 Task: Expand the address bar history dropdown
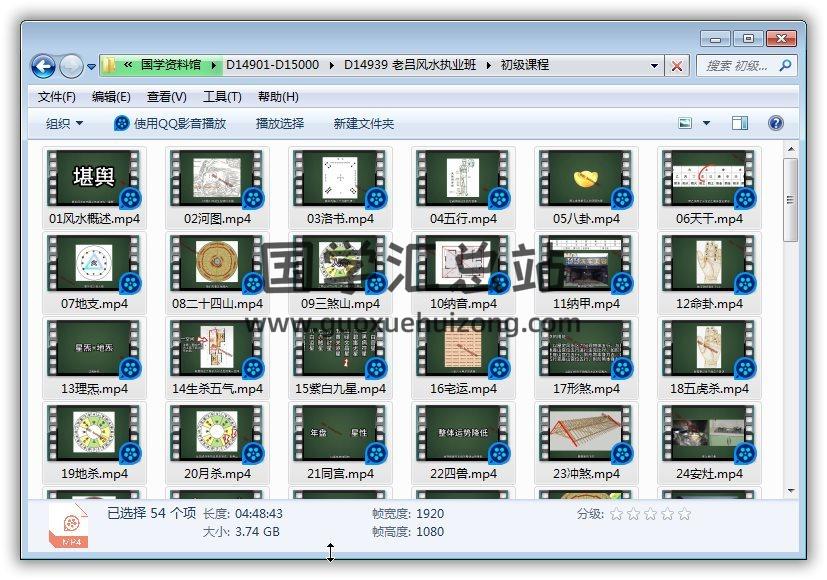click(x=655, y=66)
